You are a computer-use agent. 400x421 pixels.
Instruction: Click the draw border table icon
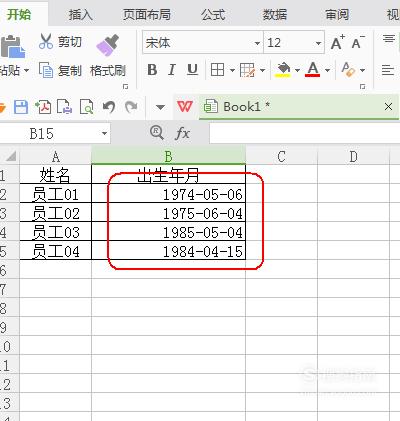tap(247, 70)
